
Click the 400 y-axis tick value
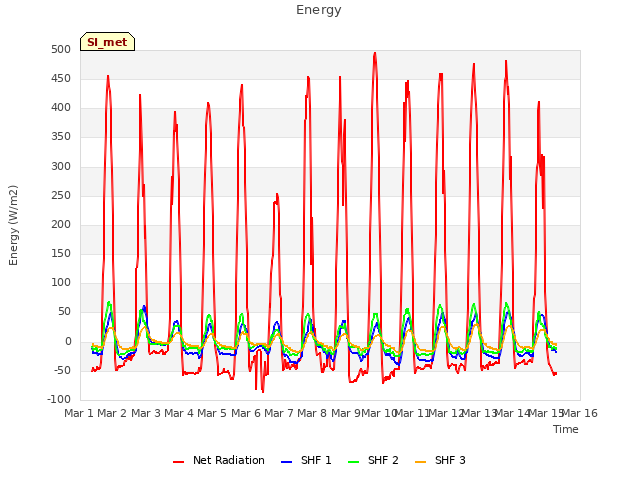61,108
